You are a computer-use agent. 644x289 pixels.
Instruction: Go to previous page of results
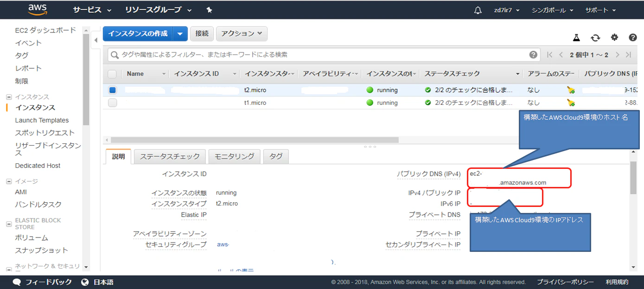pos(561,55)
